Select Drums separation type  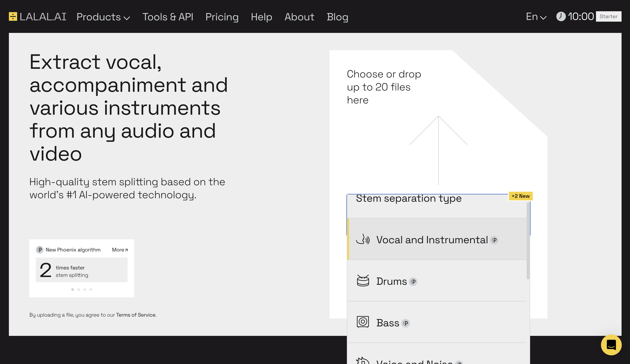pos(439,281)
